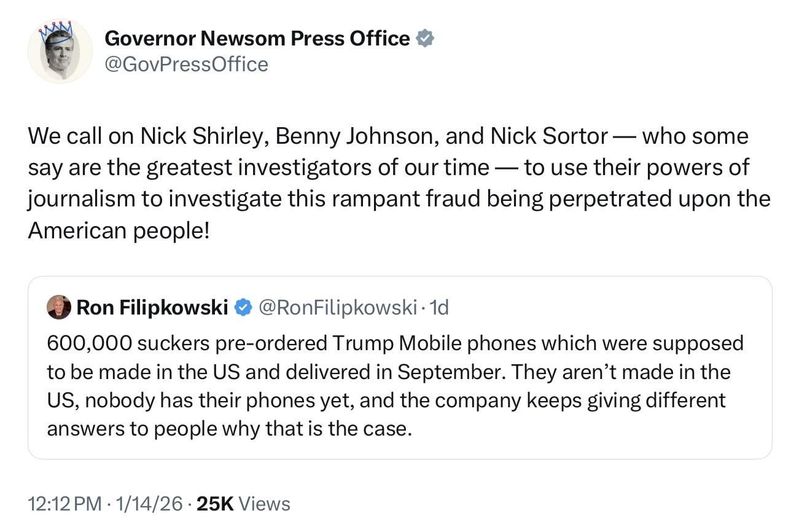Viewport: 799px width, 532px height.
Task: Click the Governor Newsom Press Office avatar
Action: [60, 51]
